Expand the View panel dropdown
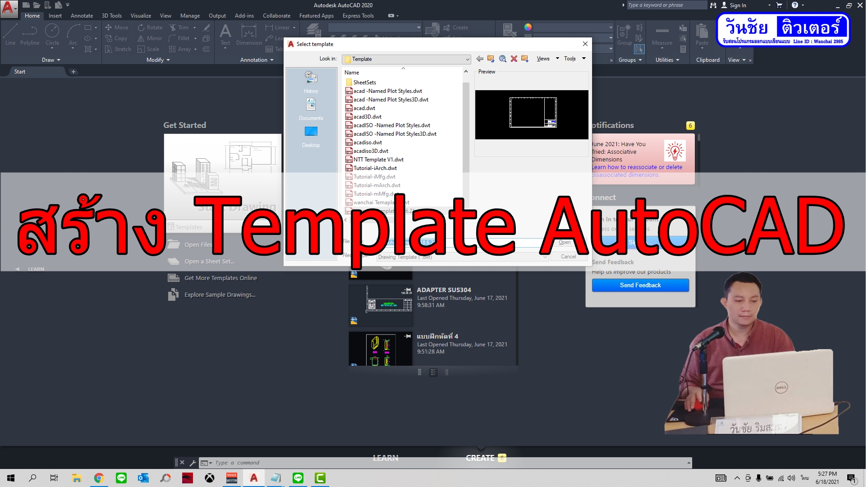 point(737,60)
